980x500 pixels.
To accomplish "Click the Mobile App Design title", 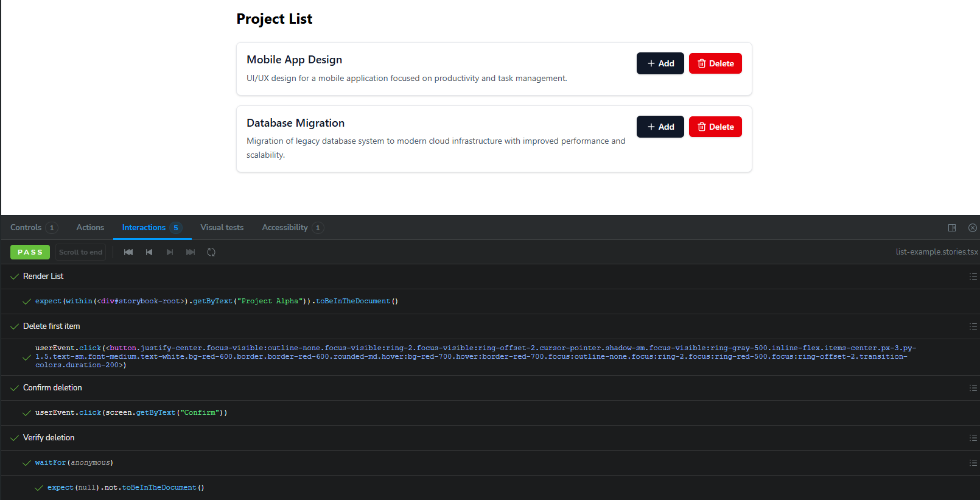I will click(294, 60).
